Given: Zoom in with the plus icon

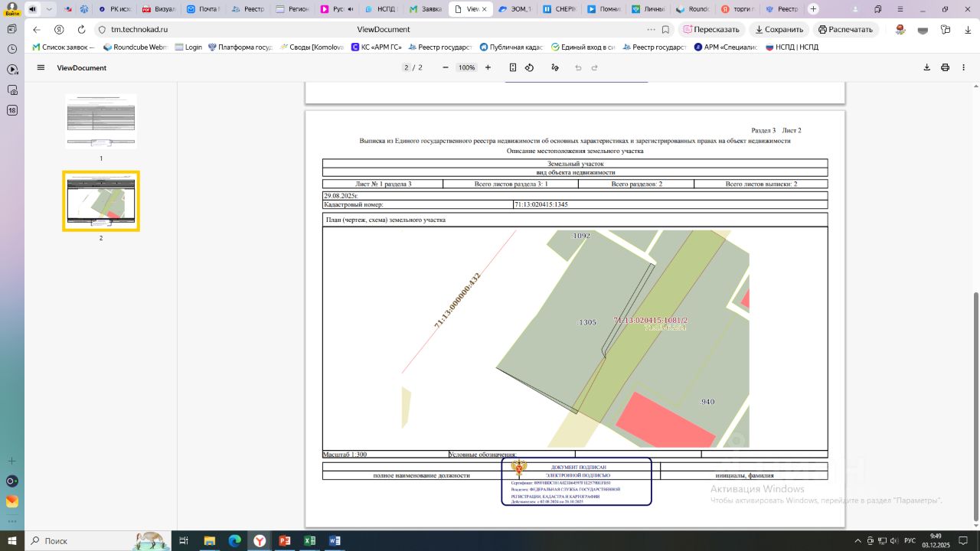Looking at the screenshot, I should [x=488, y=67].
